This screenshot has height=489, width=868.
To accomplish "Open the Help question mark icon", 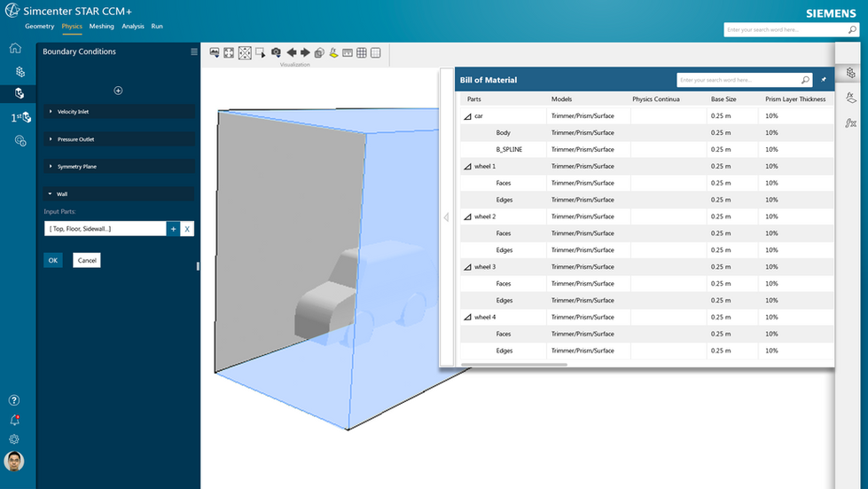I will tap(14, 400).
